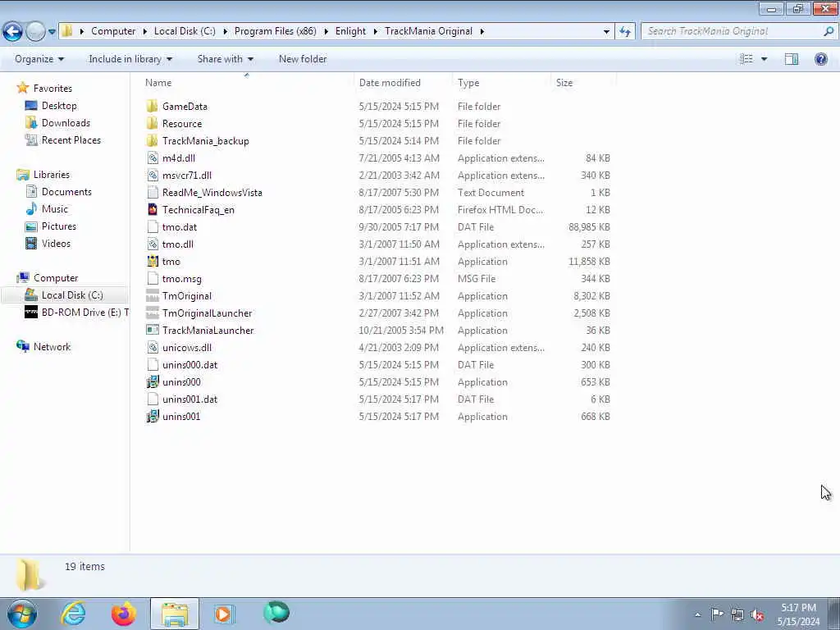Select the Resource folder icon
The width and height of the screenshot is (840, 630).
coord(152,123)
